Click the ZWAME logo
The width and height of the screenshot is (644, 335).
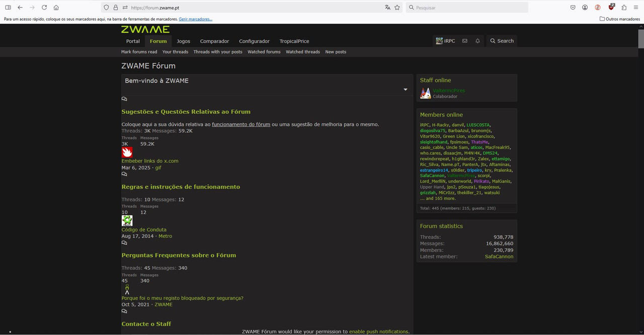tap(145, 29)
